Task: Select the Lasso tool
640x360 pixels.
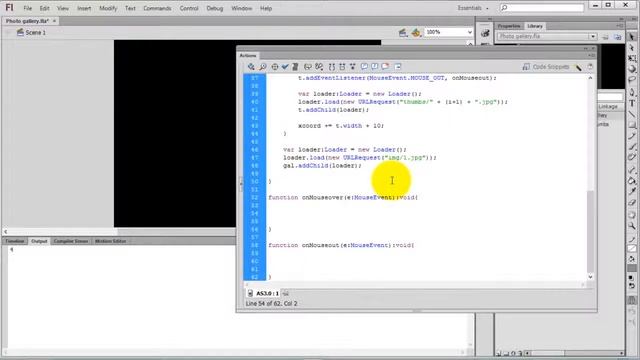Action: 632,80
